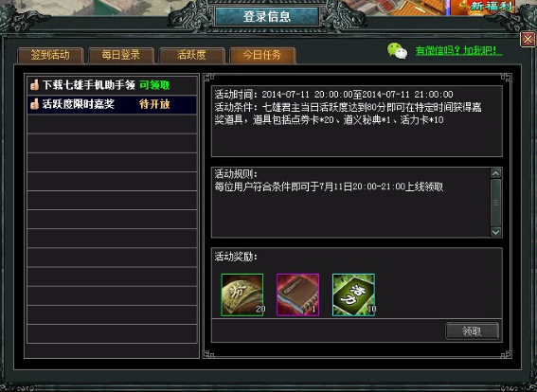The image size is (537, 392).
Task: Click the 领取 claim button
Action: coord(472,331)
